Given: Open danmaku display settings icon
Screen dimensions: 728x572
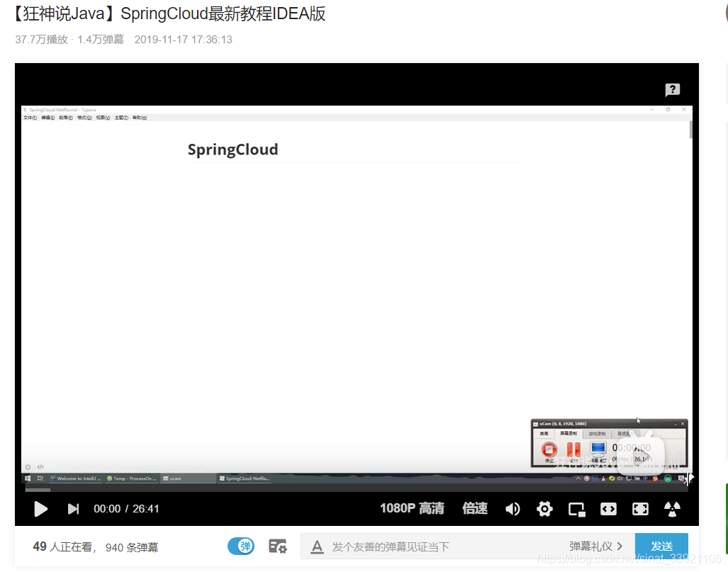Looking at the screenshot, I should coord(278,546).
